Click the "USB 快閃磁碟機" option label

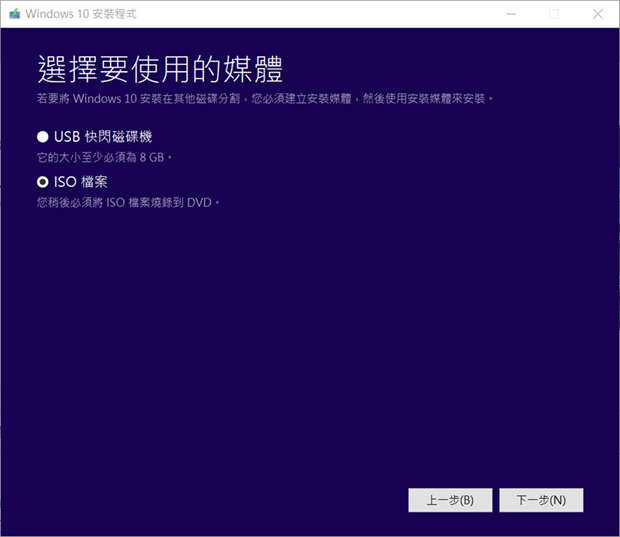[x=102, y=136]
